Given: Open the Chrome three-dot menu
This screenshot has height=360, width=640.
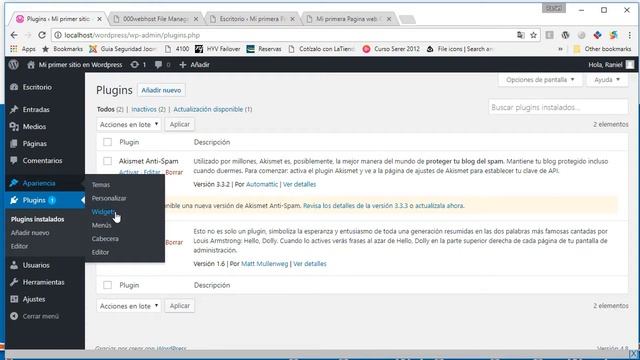Looking at the screenshot, I should pos(629,35).
